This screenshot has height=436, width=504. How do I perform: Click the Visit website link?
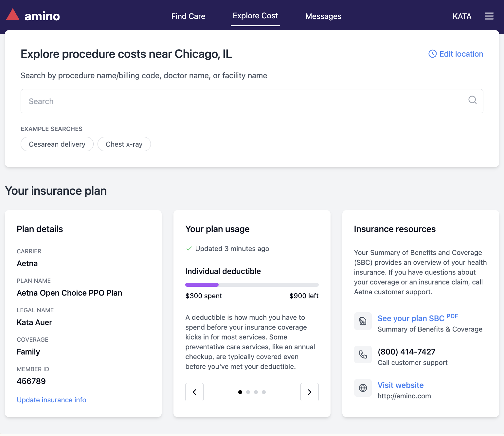pos(401,385)
